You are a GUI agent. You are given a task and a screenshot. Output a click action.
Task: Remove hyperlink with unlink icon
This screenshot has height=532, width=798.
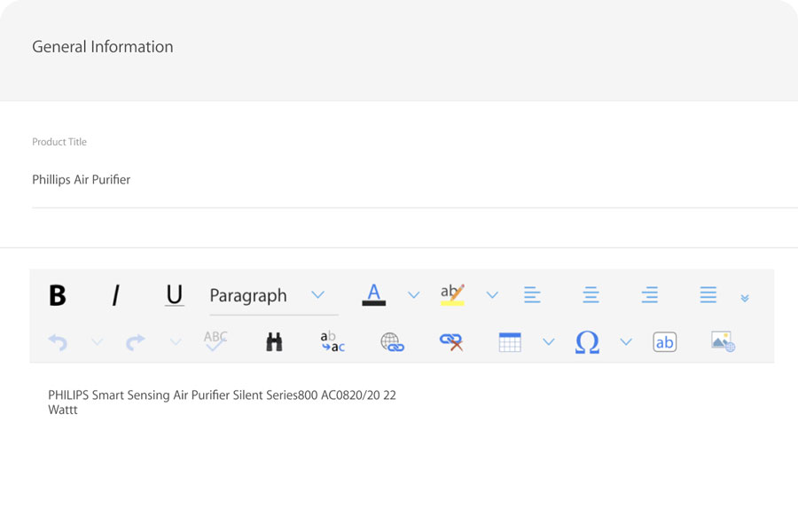[451, 342]
